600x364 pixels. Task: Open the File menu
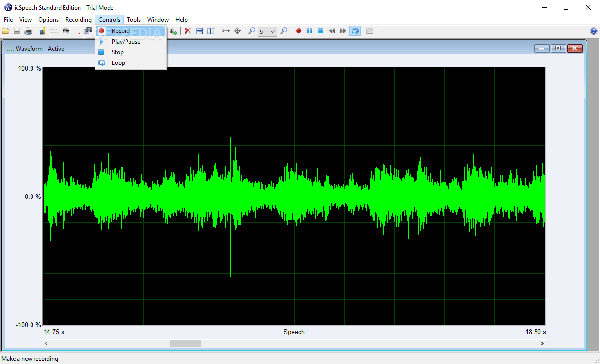click(8, 20)
